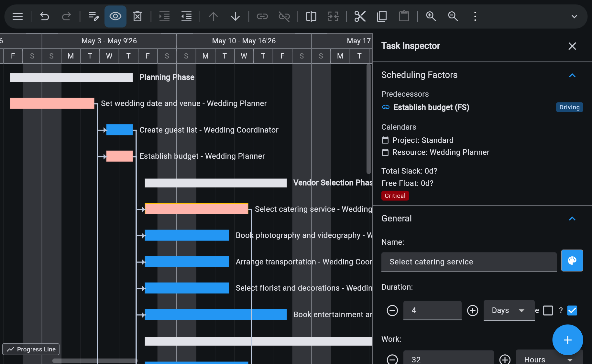
Task: Zoom in on the Gantt timeline
Action: pos(431,16)
